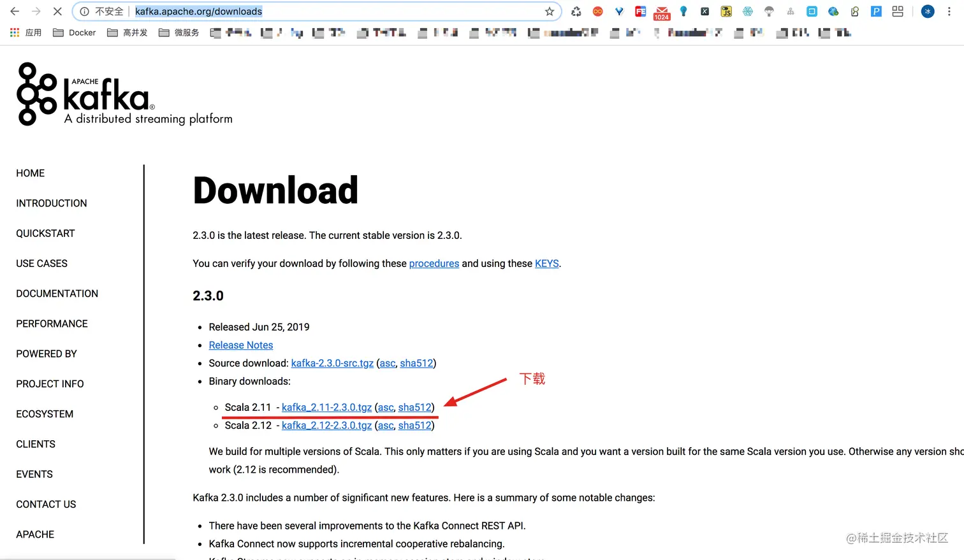Viewport: 964px width, 560px height.
Task: Open sha512 link for Scala 2.11
Action: point(415,407)
